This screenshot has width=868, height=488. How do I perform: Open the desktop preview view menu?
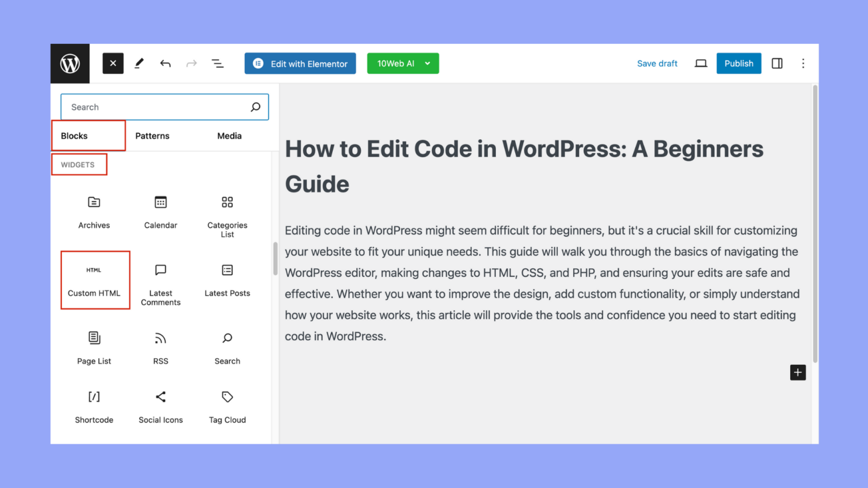point(701,63)
